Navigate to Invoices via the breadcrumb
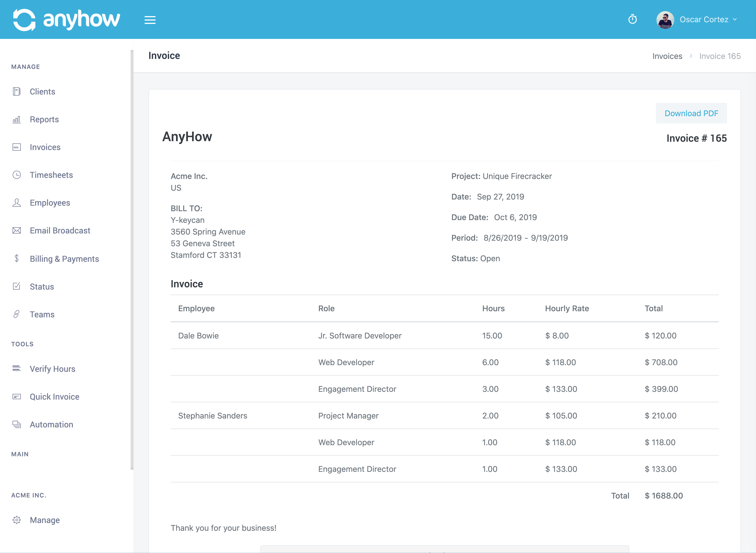756x553 pixels. pyautogui.click(x=667, y=56)
